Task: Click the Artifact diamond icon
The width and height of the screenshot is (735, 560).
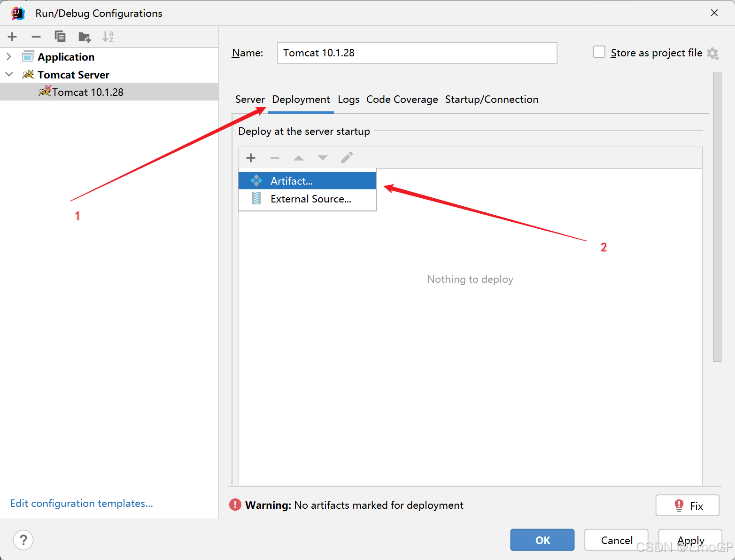Action: click(x=256, y=180)
